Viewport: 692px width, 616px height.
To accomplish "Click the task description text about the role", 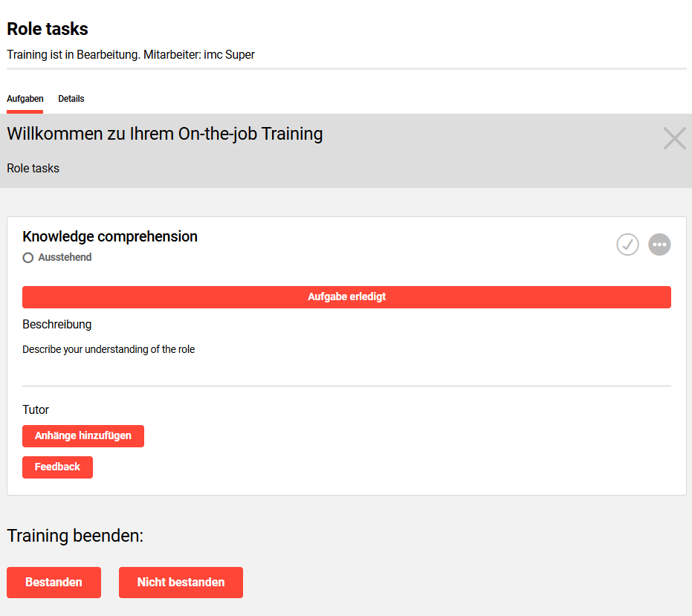I will click(109, 349).
